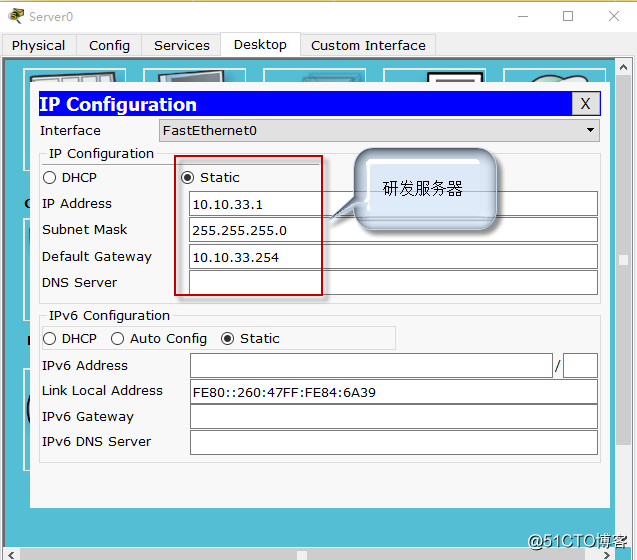Image resolution: width=637 pixels, height=560 pixels.
Task: Click the IP Address field 10.10.33.1
Action: tap(393, 204)
